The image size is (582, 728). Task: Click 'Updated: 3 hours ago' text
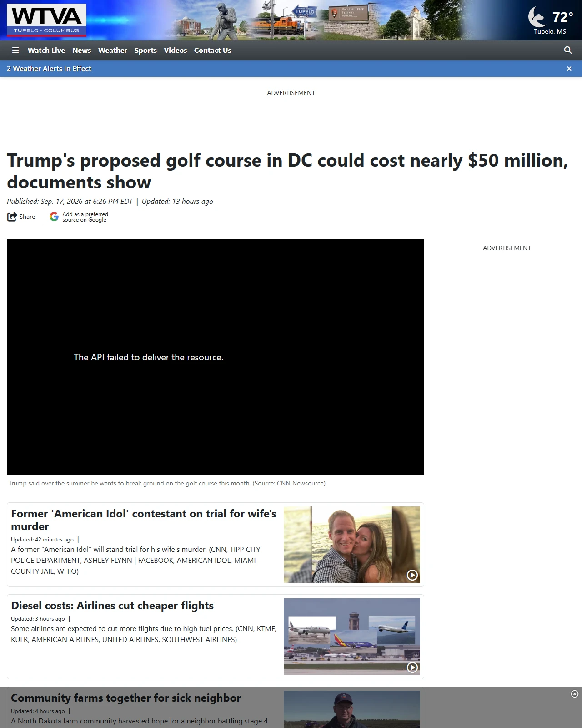[38, 619]
